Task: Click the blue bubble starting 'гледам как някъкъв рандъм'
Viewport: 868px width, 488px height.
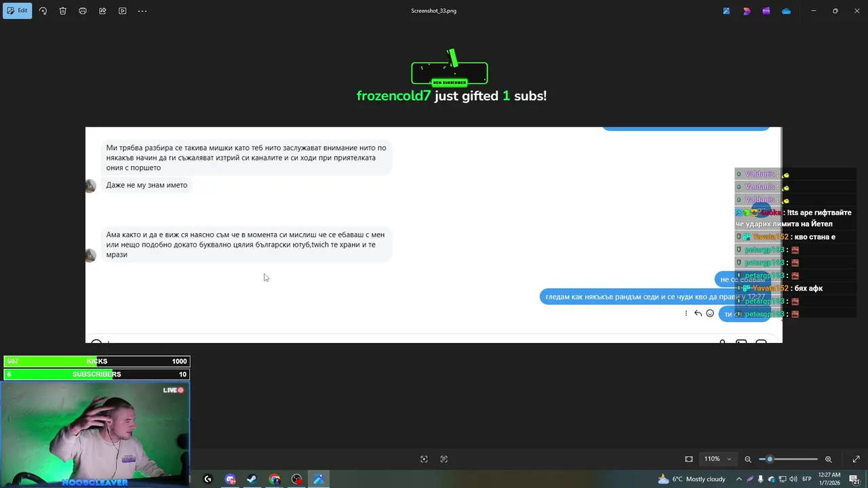Action: coord(654,297)
